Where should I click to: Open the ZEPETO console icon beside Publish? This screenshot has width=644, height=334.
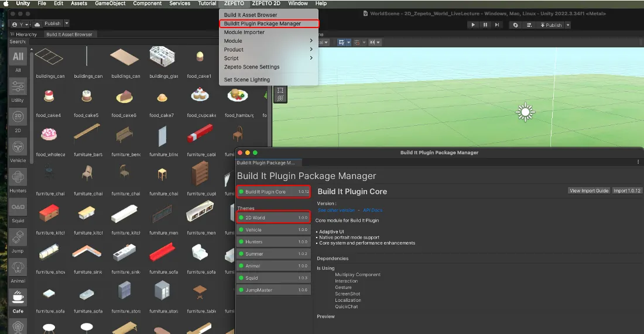(x=515, y=25)
